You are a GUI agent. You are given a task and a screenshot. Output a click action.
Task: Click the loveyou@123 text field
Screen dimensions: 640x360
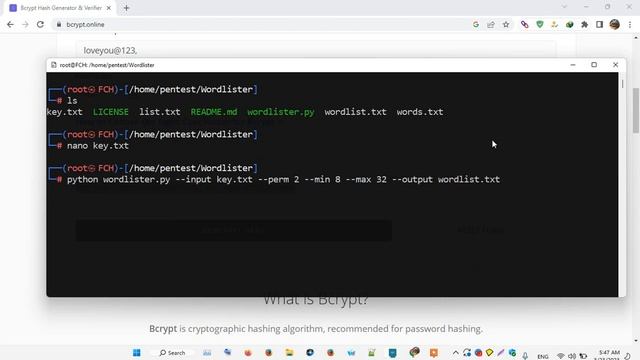pos(316,50)
